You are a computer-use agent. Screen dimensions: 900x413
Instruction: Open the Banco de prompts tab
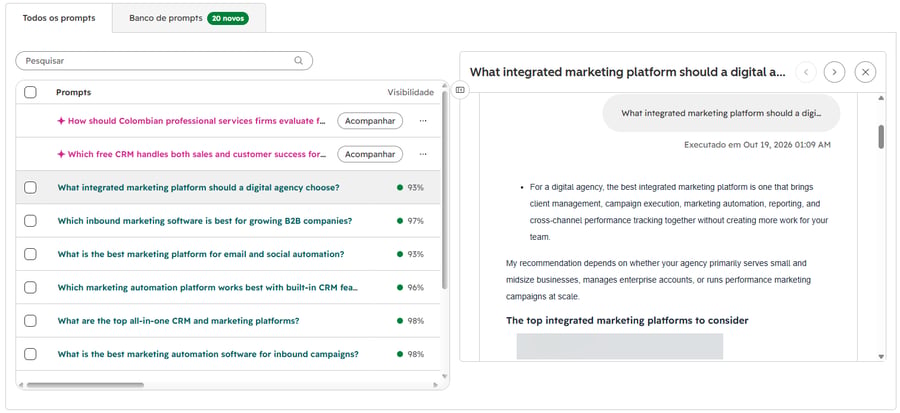[189, 18]
